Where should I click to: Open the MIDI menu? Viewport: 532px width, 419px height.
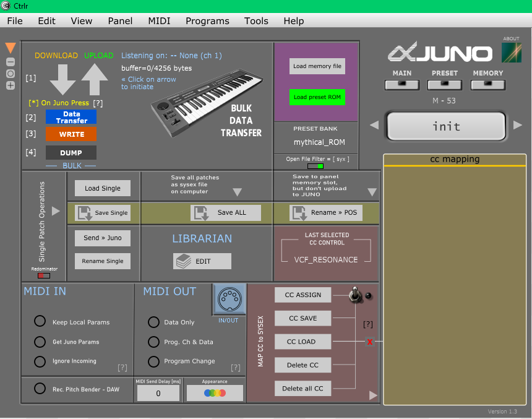(159, 20)
